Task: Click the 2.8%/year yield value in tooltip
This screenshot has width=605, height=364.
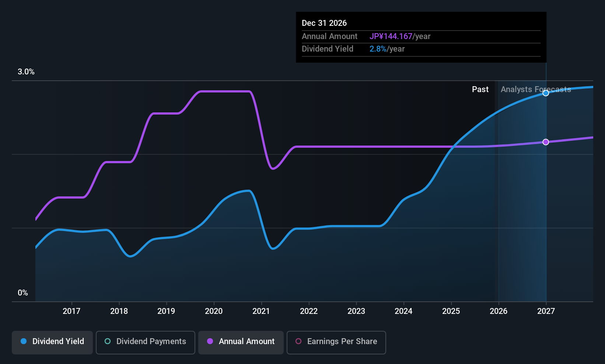Action: 387,49
